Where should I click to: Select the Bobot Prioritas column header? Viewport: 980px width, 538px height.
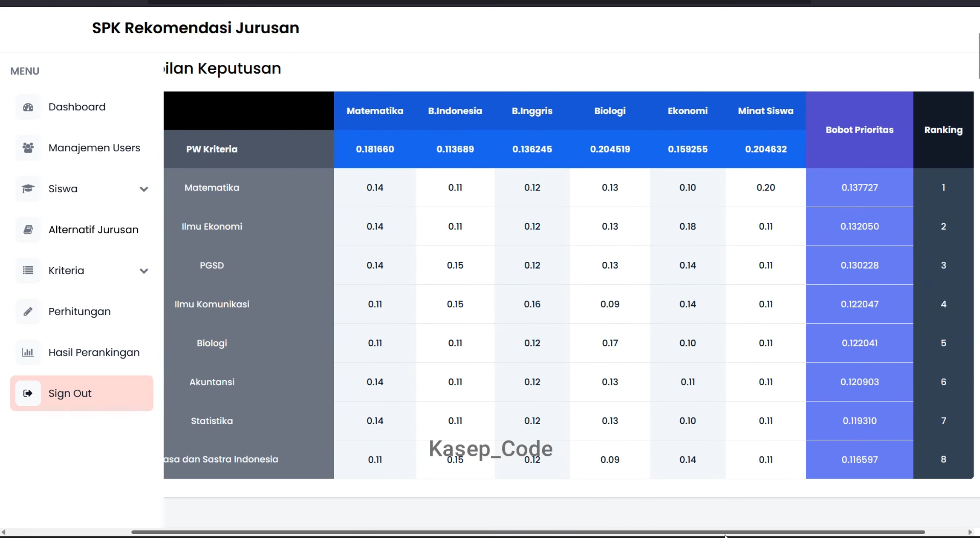pyautogui.click(x=860, y=130)
